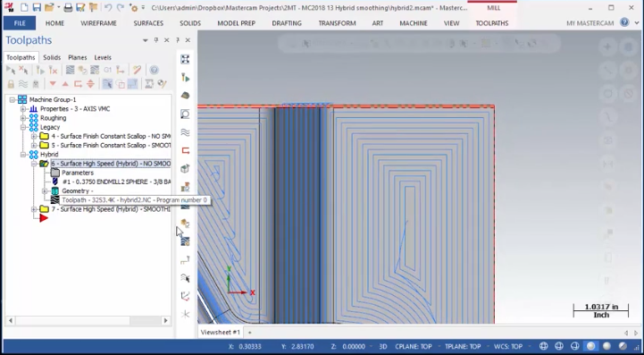Click Regenerate all selected operations icon
This screenshot has height=355, width=644.
40,71
